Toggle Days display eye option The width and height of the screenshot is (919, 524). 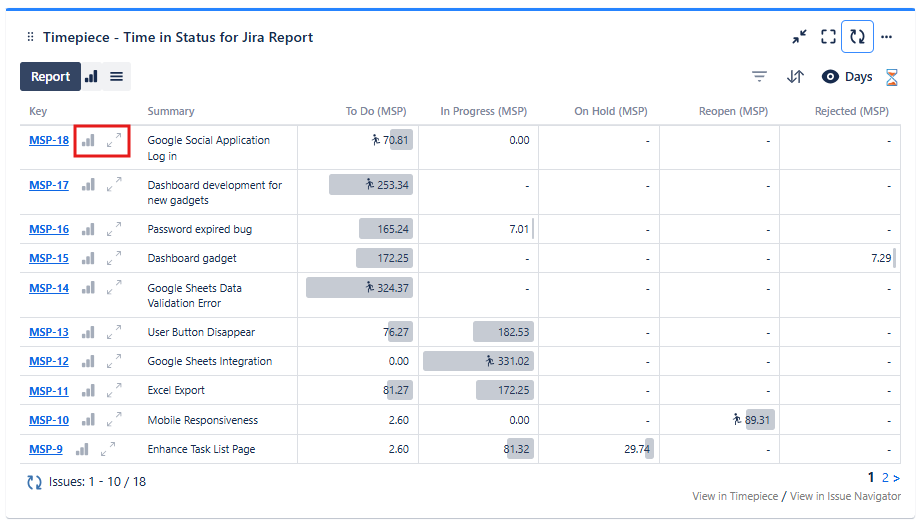click(830, 77)
